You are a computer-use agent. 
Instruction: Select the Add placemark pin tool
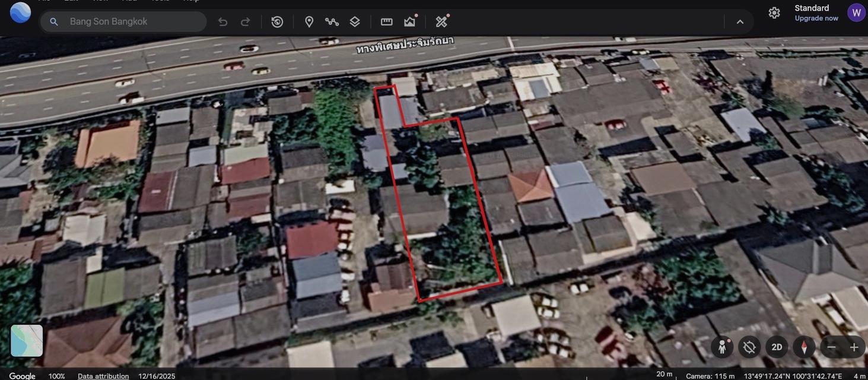[309, 22]
